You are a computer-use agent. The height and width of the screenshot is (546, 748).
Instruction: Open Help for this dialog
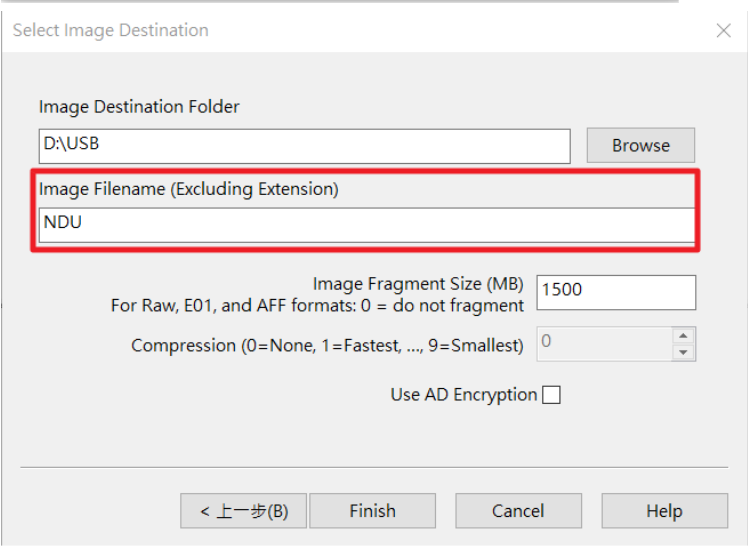coord(664,511)
